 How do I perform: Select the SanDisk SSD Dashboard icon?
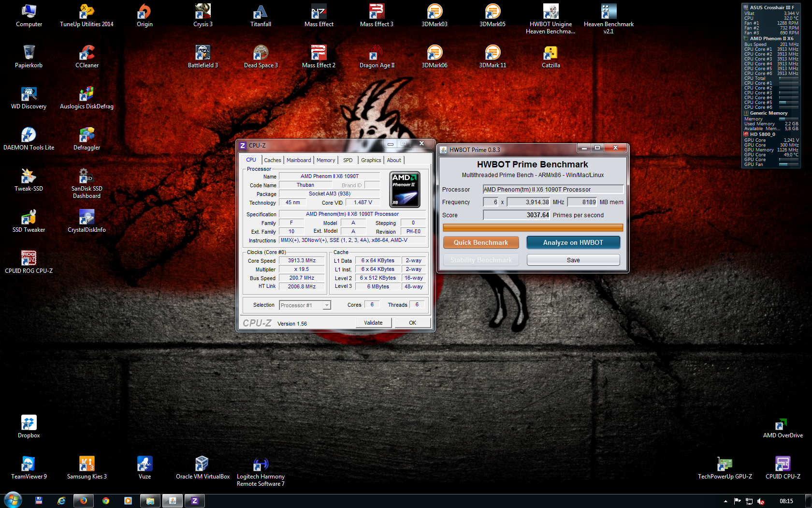[87, 183]
